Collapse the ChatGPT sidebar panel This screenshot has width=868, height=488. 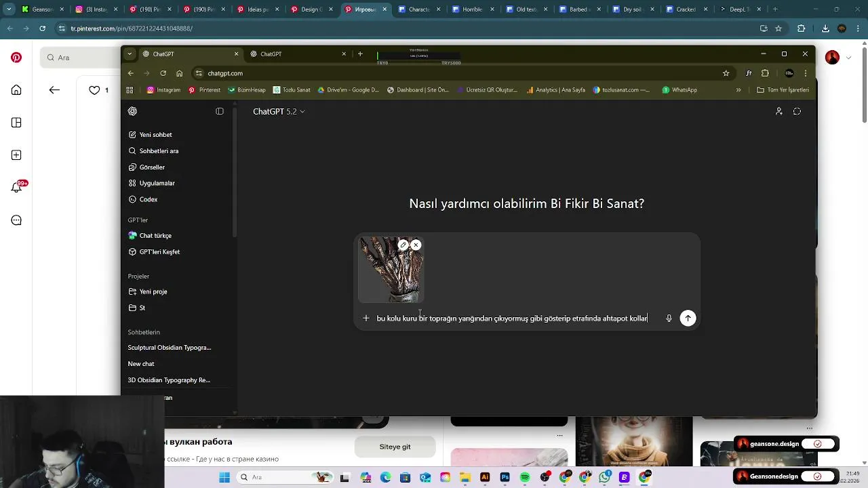click(220, 111)
